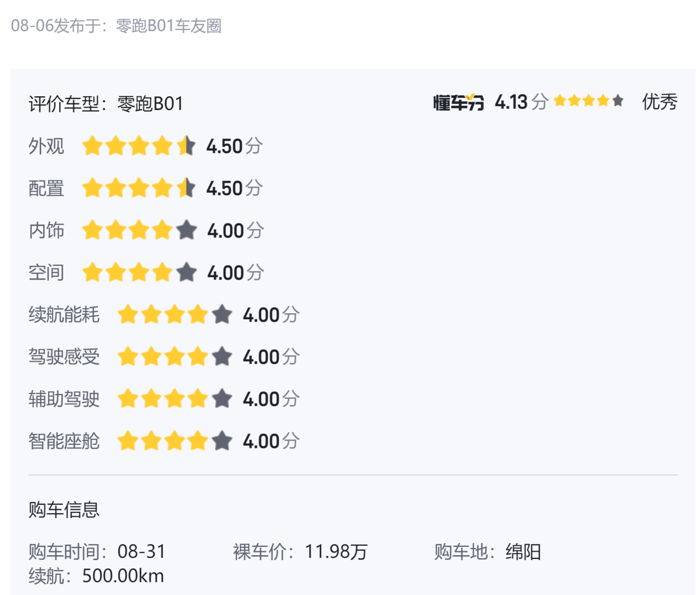The image size is (700, 595).
Task: Click the gray fifth star for 辅助驾驶
Action: tap(222, 399)
